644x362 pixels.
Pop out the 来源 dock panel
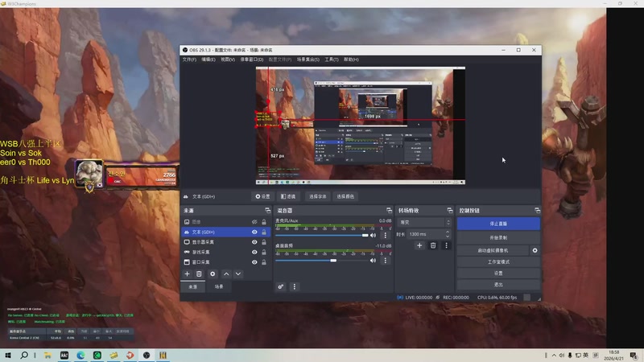click(268, 211)
